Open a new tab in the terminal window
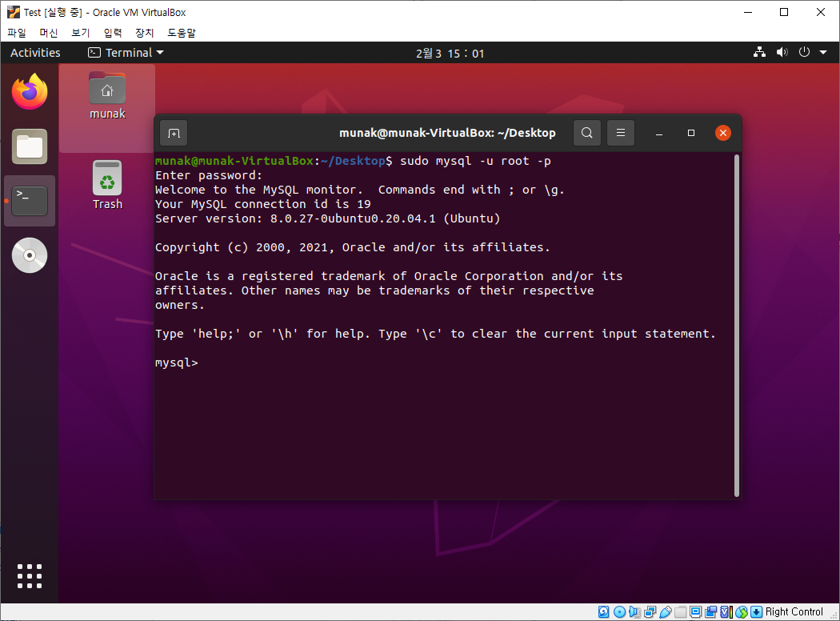This screenshot has height=621, width=840. [x=174, y=133]
